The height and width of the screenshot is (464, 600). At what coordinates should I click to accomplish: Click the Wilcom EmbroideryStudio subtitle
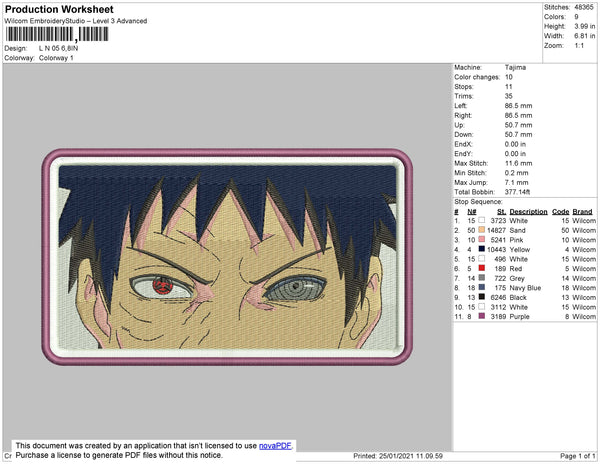(76, 21)
